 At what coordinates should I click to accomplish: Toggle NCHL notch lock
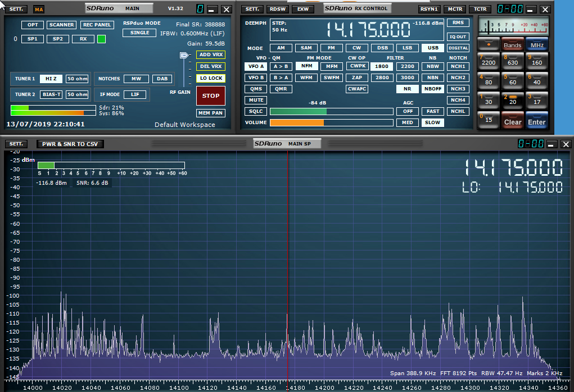point(458,111)
